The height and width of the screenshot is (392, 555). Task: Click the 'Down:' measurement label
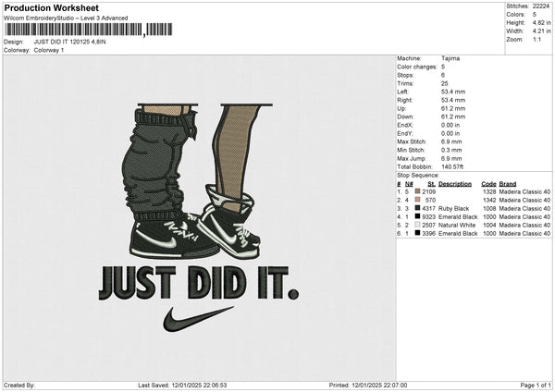coord(405,116)
